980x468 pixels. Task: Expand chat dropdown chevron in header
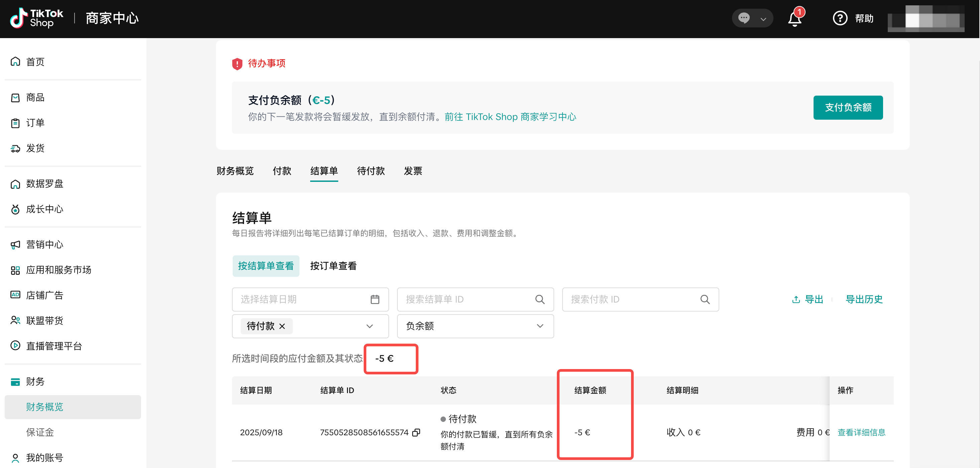point(763,19)
